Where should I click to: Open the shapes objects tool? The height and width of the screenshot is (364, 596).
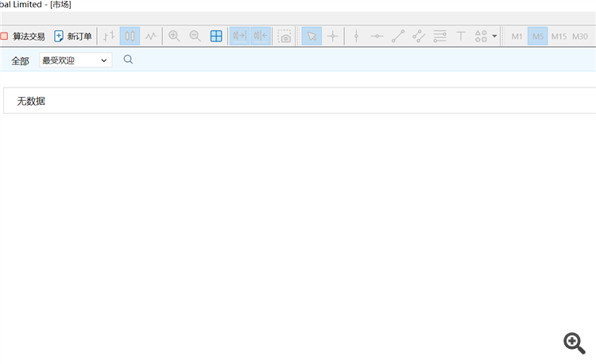tap(481, 37)
